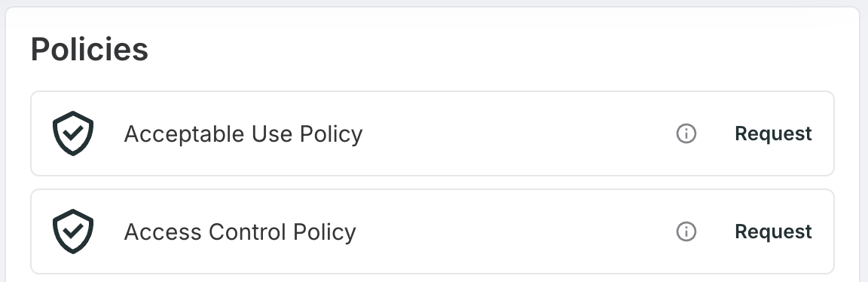Screen dimensions: 868x282
Task: Open the Access Control Policy list entry
Action: (432, 231)
